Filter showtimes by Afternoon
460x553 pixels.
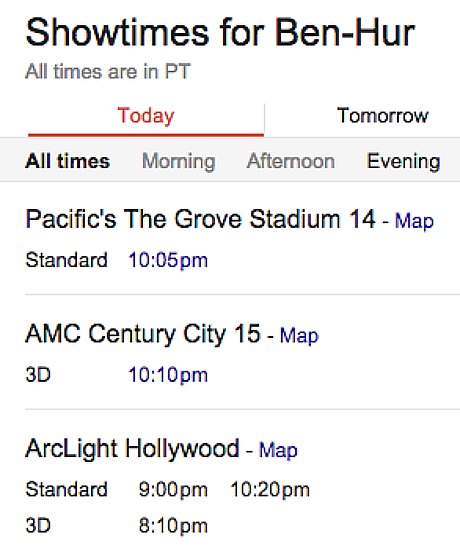pyautogui.click(x=291, y=161)
